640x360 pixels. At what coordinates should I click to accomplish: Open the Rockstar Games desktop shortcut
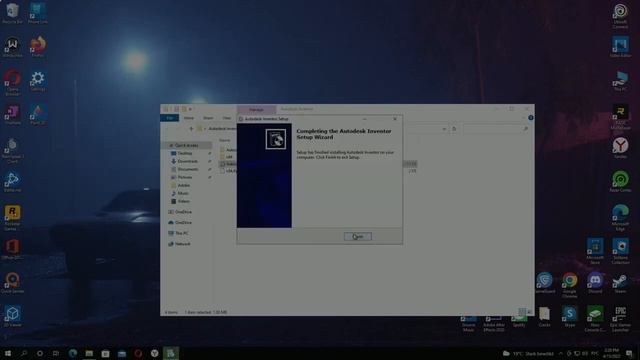(12, 218)
